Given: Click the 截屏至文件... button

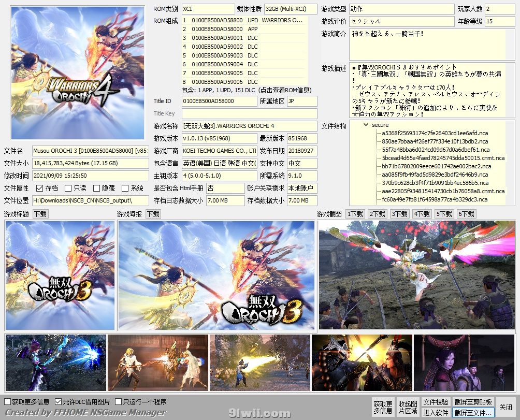Looking at the screenshot, I should click(x=473, y=413).
